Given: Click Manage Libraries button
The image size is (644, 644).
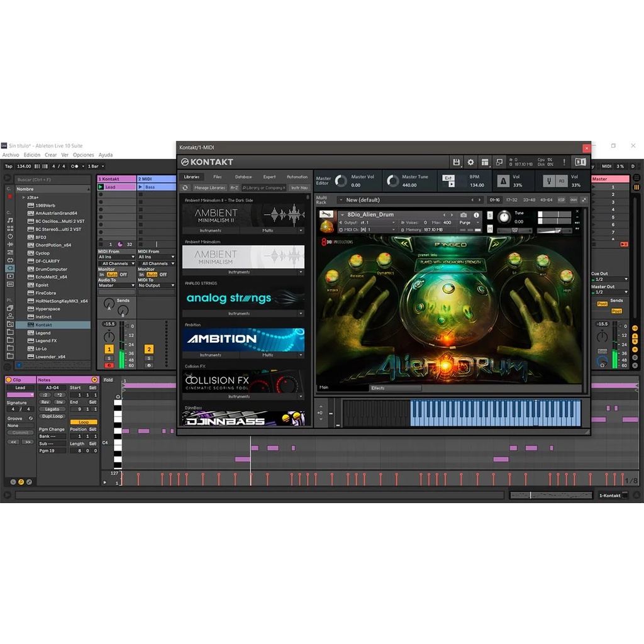Looking at the screenshot, I should [209, 187].
